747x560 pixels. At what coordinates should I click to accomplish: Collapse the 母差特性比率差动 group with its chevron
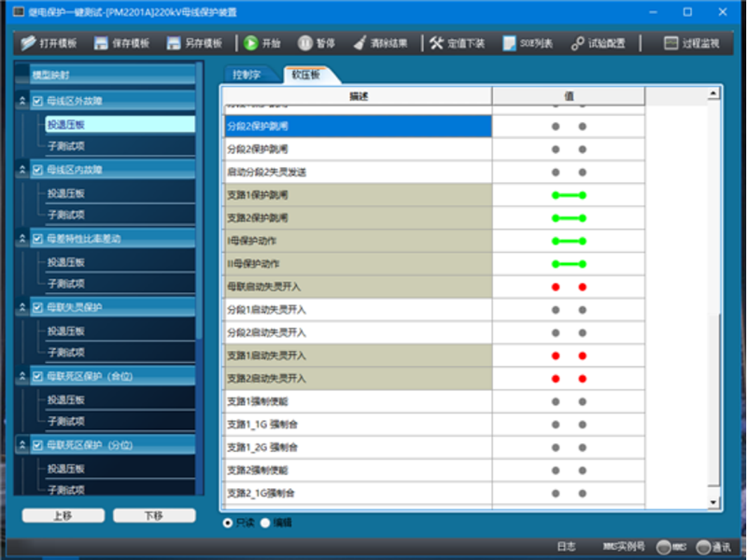[22, 239]
